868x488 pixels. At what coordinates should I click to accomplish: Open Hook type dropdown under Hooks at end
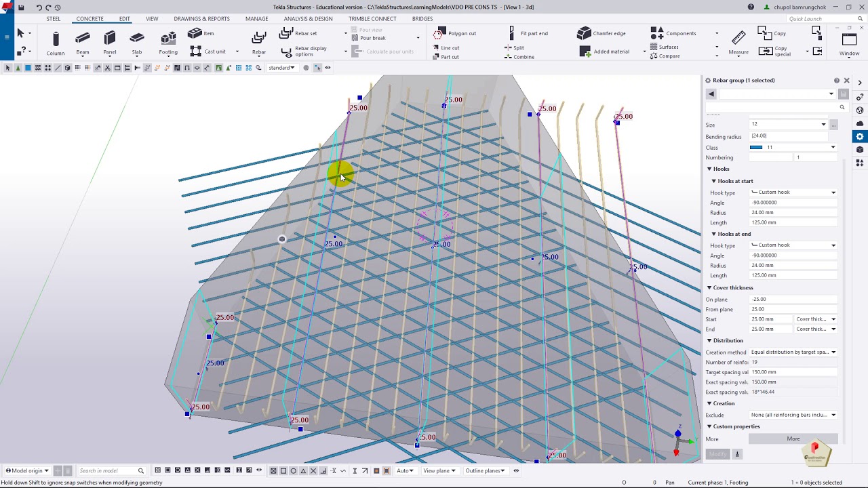tap(793, 245)
